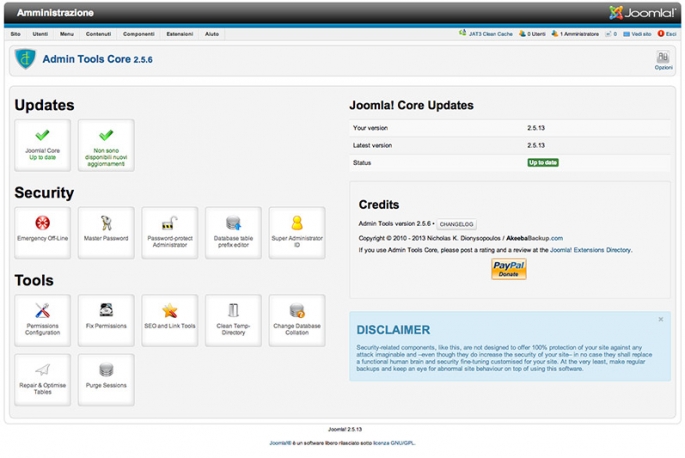Image resolution: width=685 pixels, height=458 pixels.
Task: Launch the Database table prefix editor
Action: (x=233, y=231)
